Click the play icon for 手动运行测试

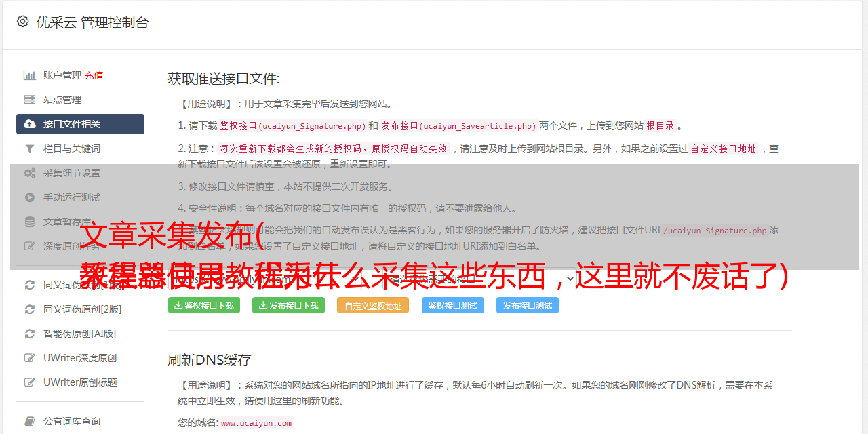pyautogui.click(x=30, y=197)
